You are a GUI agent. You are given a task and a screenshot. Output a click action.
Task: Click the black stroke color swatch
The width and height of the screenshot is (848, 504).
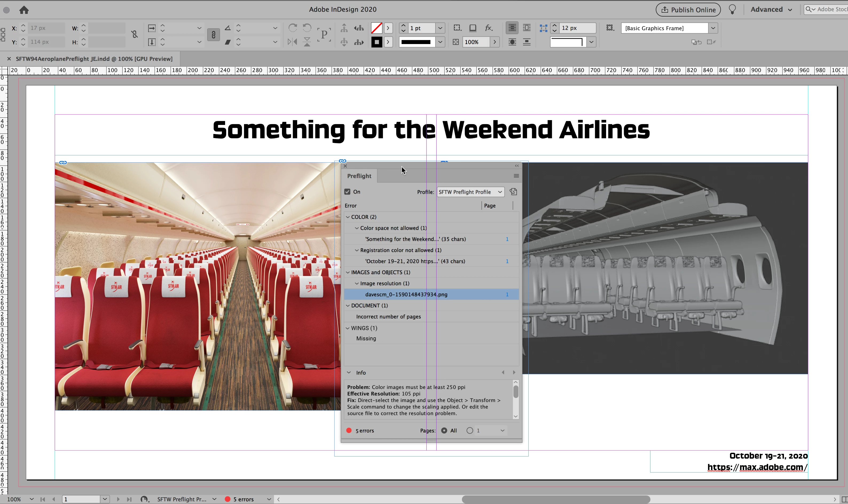click(x=376, y=42)
